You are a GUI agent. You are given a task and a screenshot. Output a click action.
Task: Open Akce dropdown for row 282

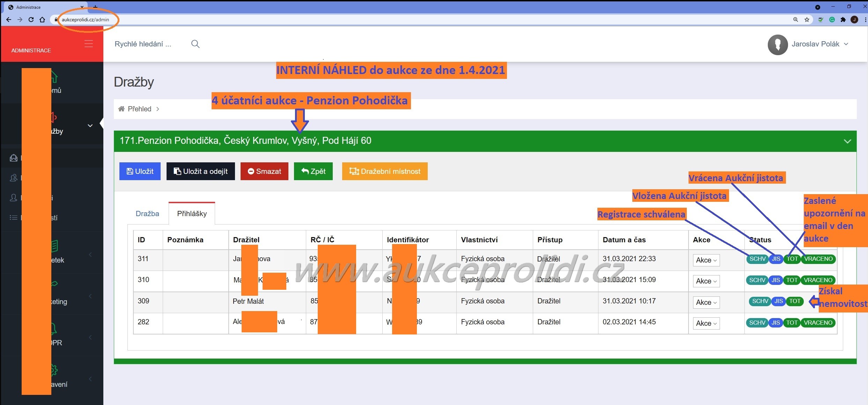point(706,323)
